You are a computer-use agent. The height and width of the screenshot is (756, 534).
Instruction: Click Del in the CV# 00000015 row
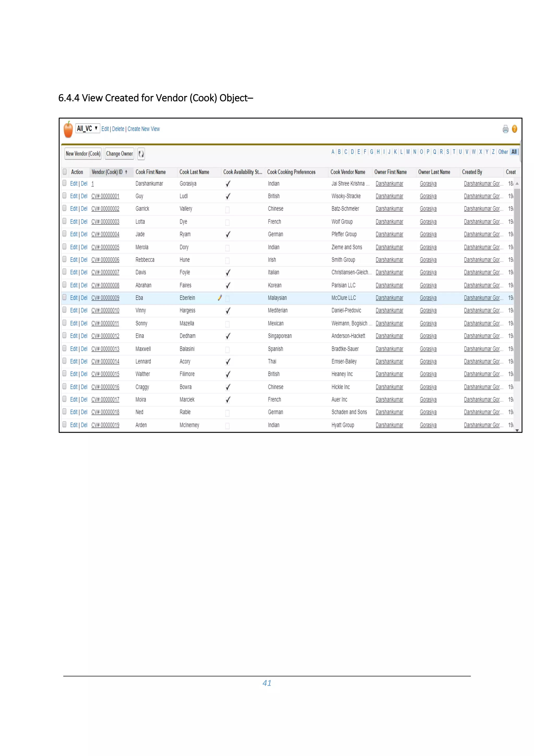84,374
